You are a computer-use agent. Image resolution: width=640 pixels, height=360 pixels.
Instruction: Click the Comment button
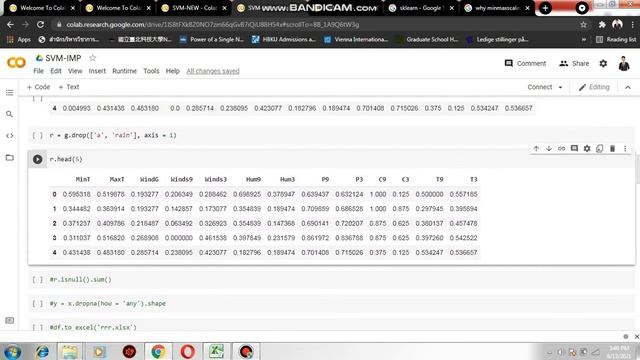click(525, 63)
